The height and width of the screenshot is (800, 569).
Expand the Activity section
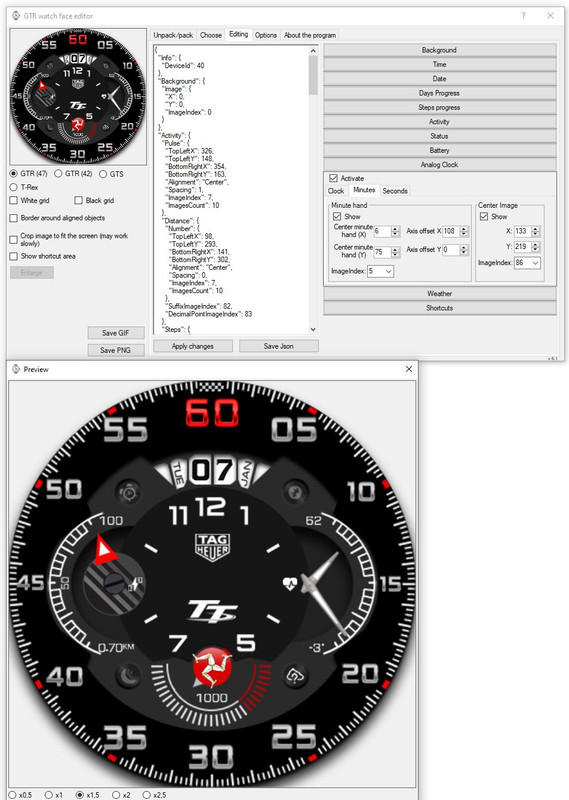(x=439, y=121)
